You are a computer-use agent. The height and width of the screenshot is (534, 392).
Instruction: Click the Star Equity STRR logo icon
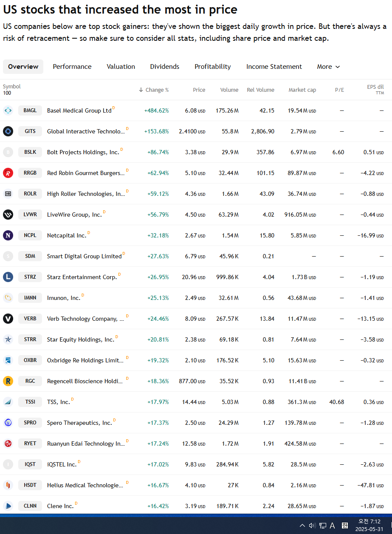click(x=8, y=340)
